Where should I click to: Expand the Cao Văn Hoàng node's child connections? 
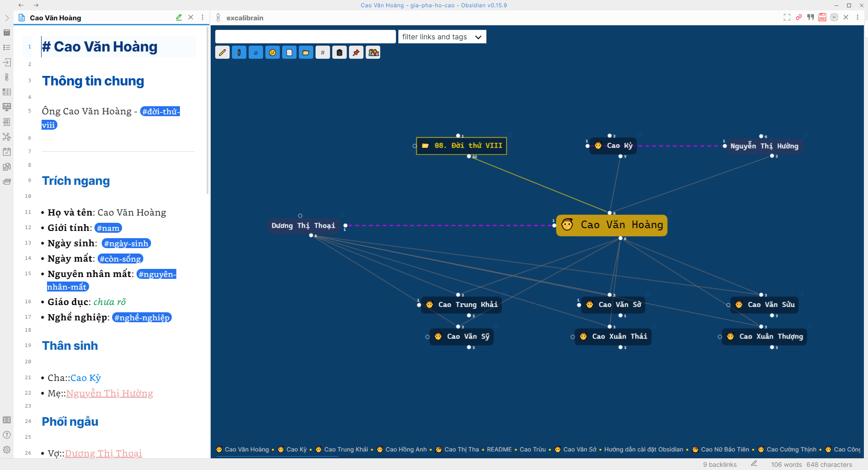point(620,238)
